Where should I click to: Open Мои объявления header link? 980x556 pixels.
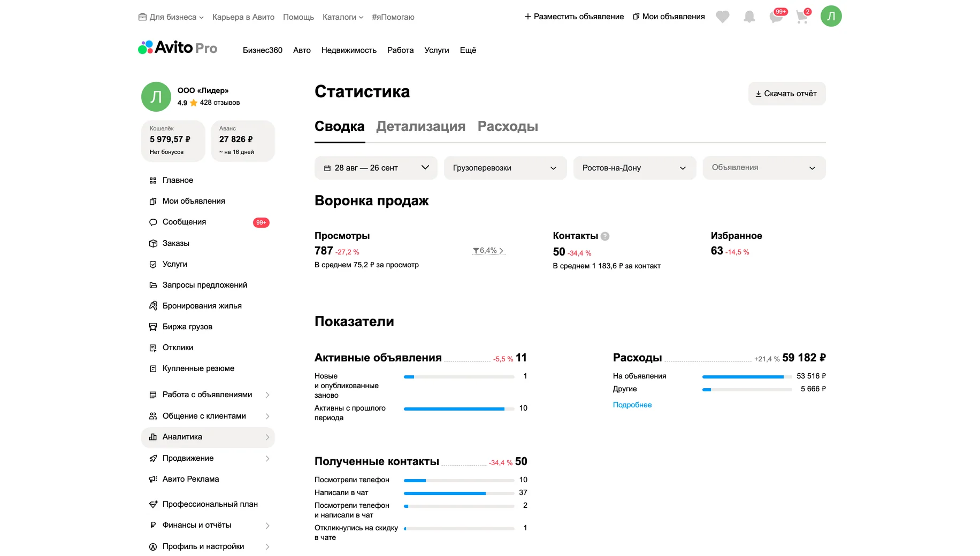669,17
